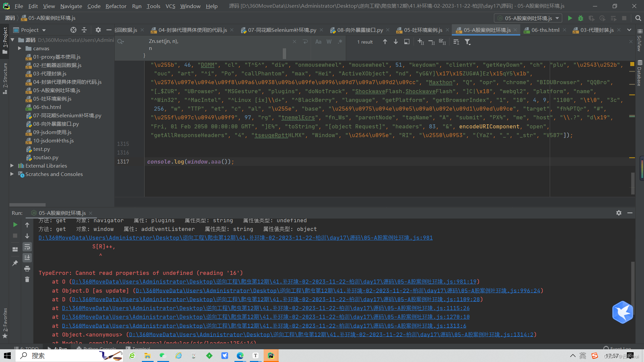Clear console output with trash icon
Viewport: 644px width, 362px height.
click(x=27, y=279)
